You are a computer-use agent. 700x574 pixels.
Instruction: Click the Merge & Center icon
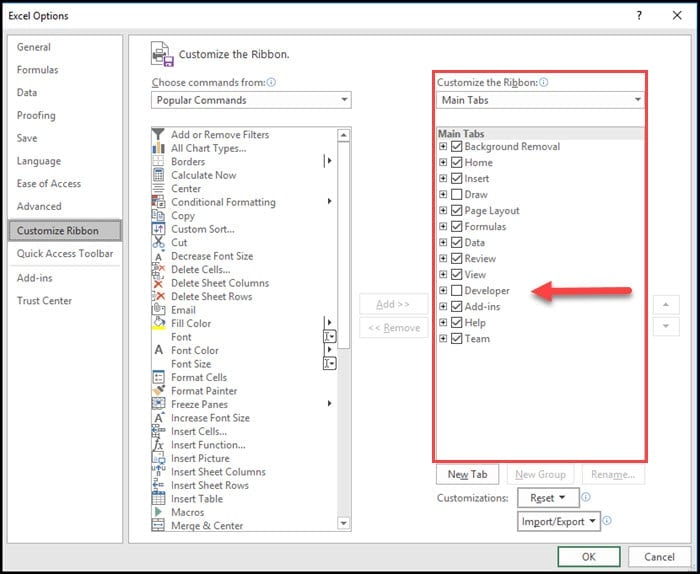click(x=158, y=525)
